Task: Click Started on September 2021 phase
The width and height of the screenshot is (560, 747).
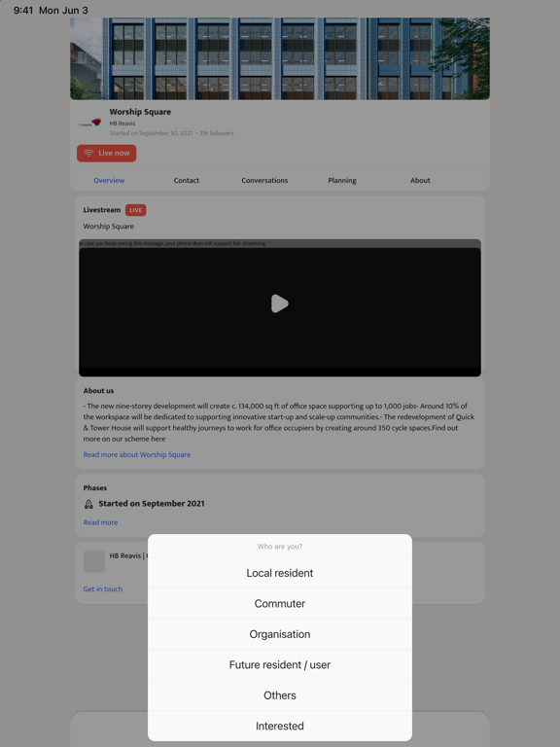Action: pos(152,504)
